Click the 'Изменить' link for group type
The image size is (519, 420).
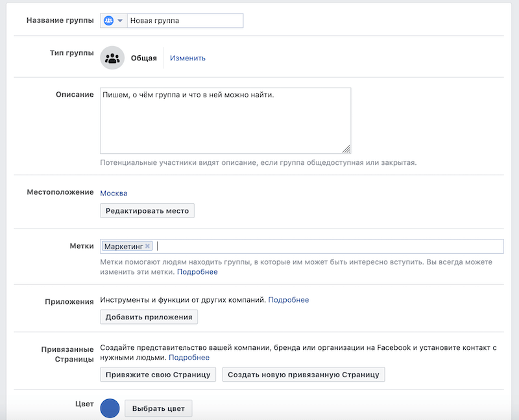[187, 58]
